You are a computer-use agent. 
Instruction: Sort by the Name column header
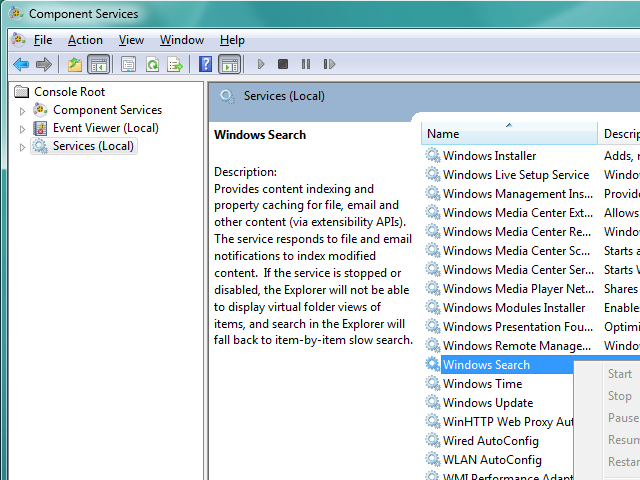coord(509,133)
